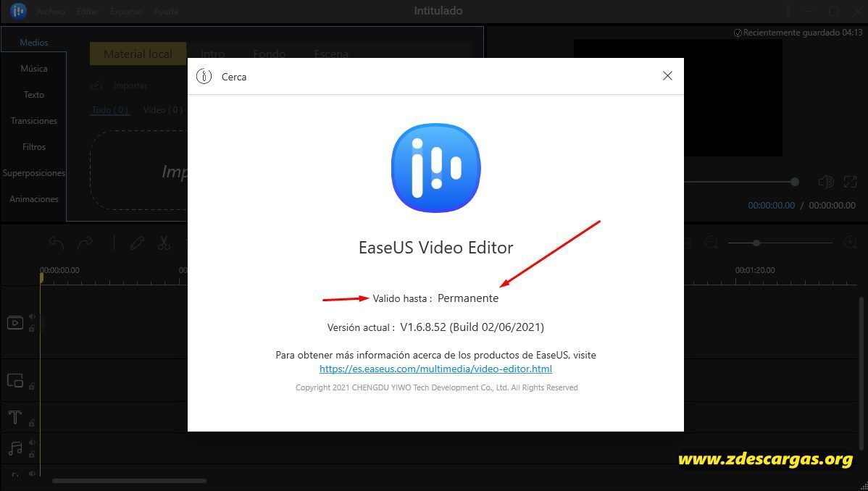Click the timeline horizontal scrollbar
This screenshot has width=868, height=491.
130,481
